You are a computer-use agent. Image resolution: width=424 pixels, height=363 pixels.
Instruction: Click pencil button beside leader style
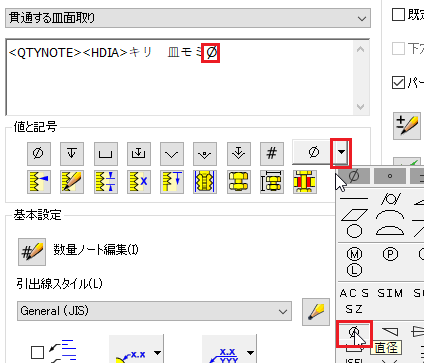coord(316,312)
